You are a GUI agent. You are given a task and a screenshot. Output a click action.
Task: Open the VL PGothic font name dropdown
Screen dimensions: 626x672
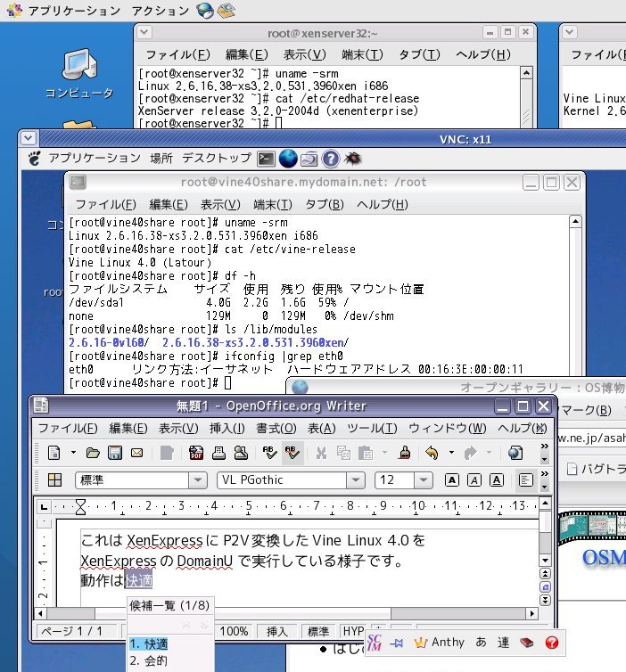[356, 480]
